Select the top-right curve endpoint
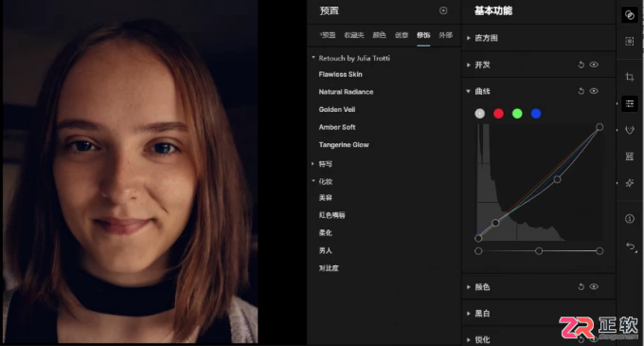Image resolution: width=644 pixels, height=346 pixels. coord(599,127)
